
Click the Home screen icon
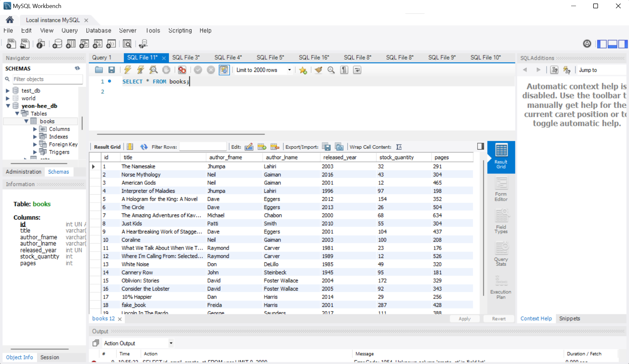(x=10, y=20)
